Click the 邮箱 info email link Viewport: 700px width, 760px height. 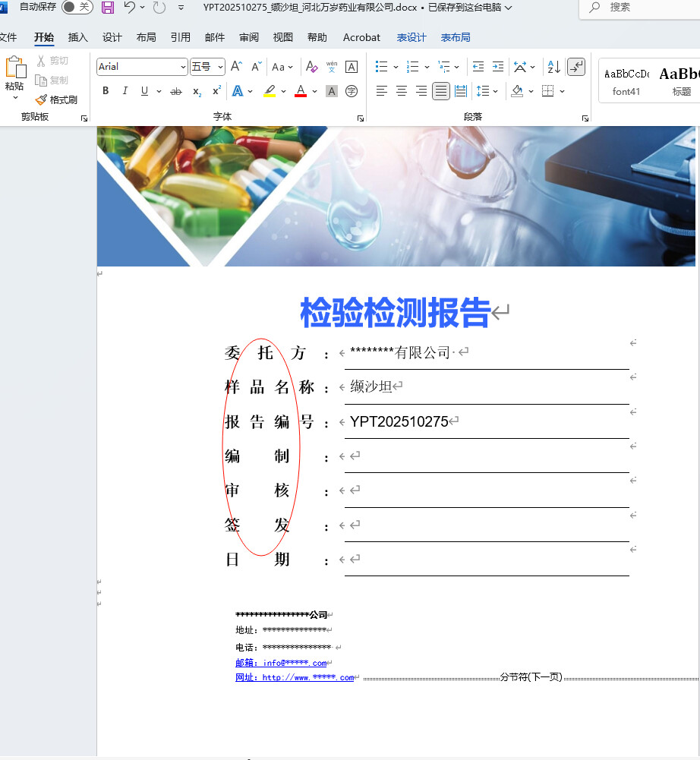[281, 663]
